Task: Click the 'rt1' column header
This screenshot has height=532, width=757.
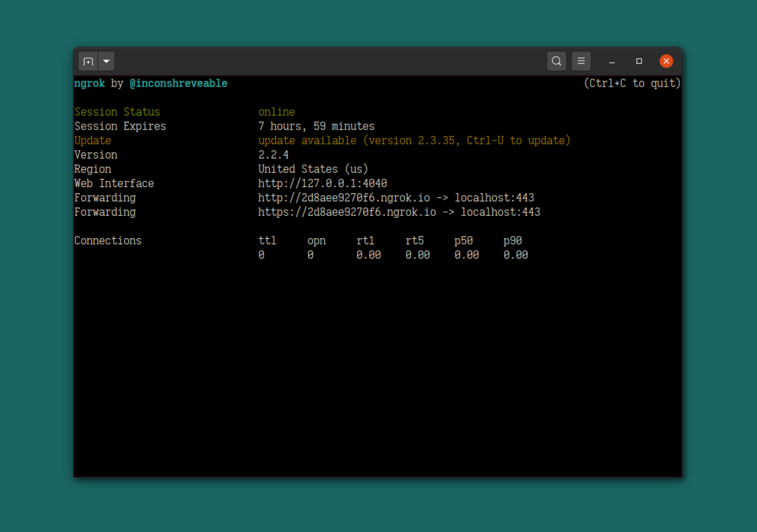Action: (x=365, y=241)
